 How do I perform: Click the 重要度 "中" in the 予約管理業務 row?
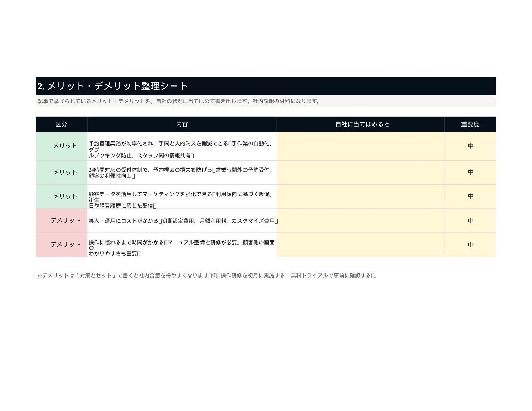point(470,146)
